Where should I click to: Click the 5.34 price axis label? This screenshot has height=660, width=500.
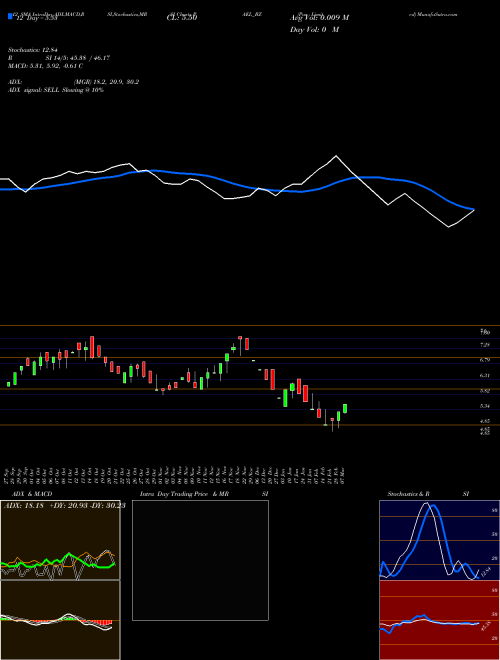click(x=485, y=406)
